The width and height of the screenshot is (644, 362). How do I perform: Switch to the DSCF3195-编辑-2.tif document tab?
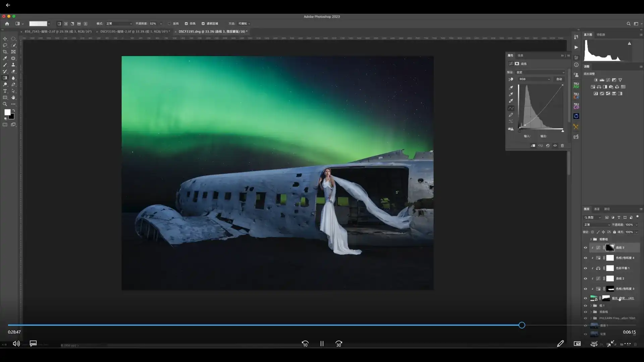click(135, 32)
